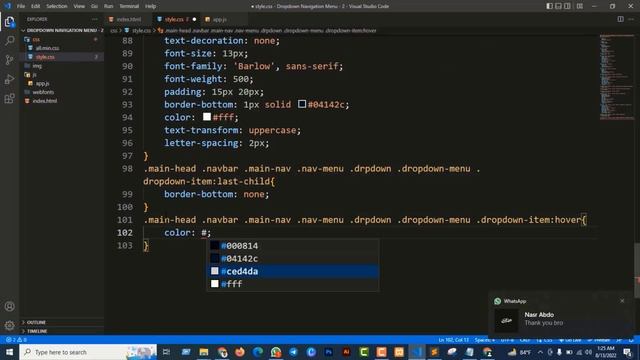
Task: Switch to VS Code taskbar icon
Action: pyautogui.click(x=417, y=352)
